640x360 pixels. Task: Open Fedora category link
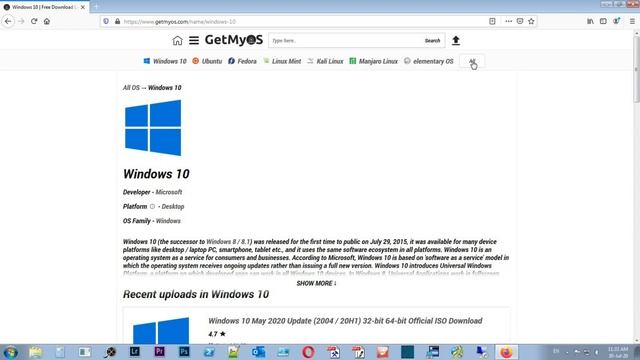pos(242,61)
